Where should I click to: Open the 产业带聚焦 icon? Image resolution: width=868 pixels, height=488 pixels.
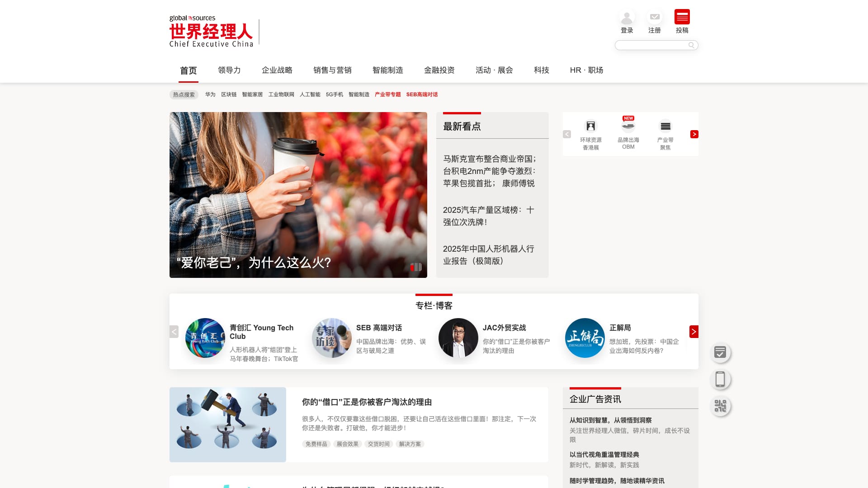tap(665, 127)
